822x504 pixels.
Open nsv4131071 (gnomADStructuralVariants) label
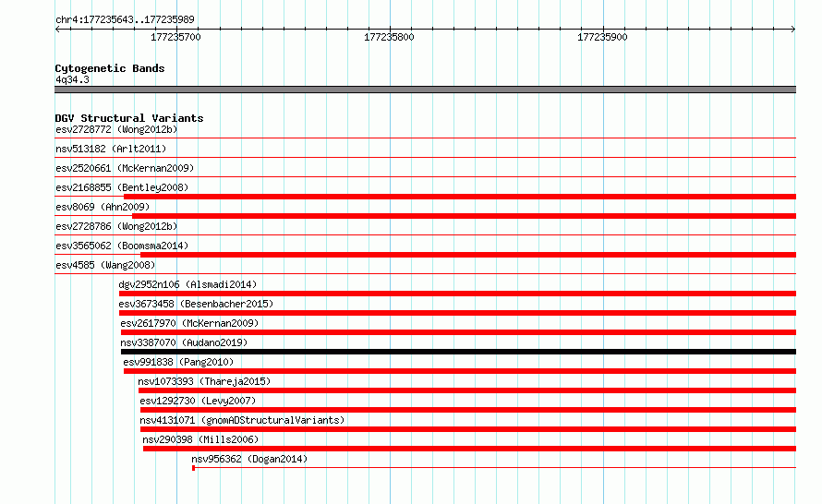point(242,420)
